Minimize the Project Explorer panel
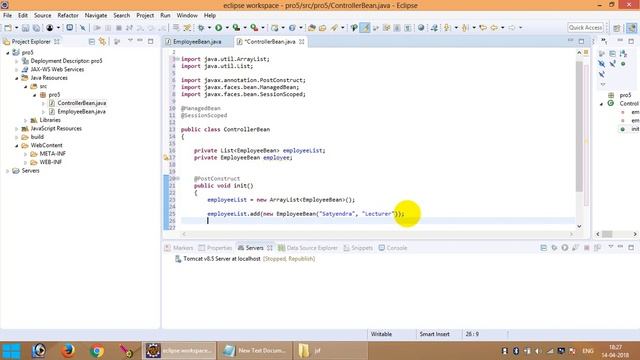This screenshot has width=640, height=360. point(140,41)
